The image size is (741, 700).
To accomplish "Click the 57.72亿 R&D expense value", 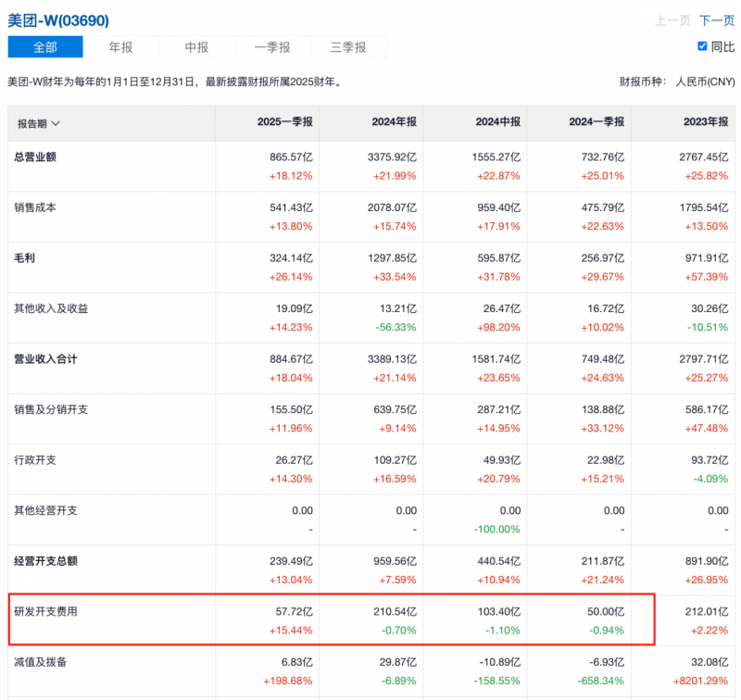I will [x=294, y=612].
